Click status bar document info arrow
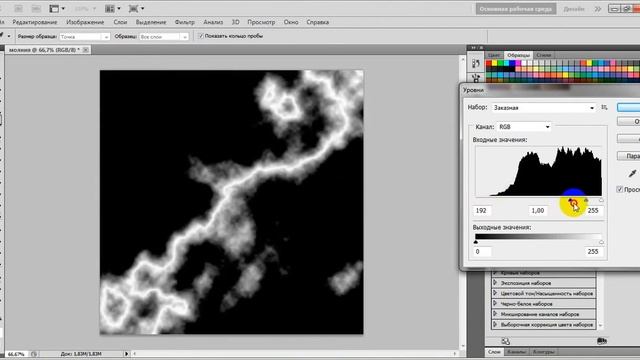The image size is (640, 360). pyautogui.click(x=126, y=354)
